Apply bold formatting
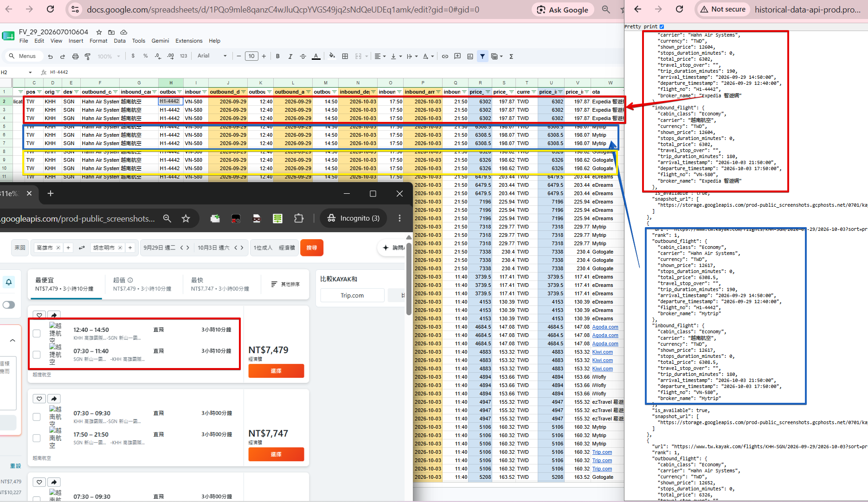Screen dimensions: 868x502 coord(278,57)
